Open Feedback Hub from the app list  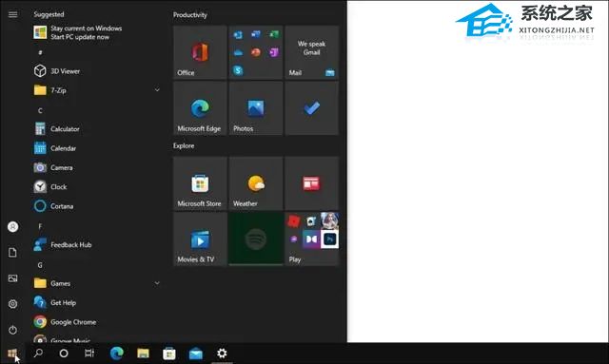point(96,245)
